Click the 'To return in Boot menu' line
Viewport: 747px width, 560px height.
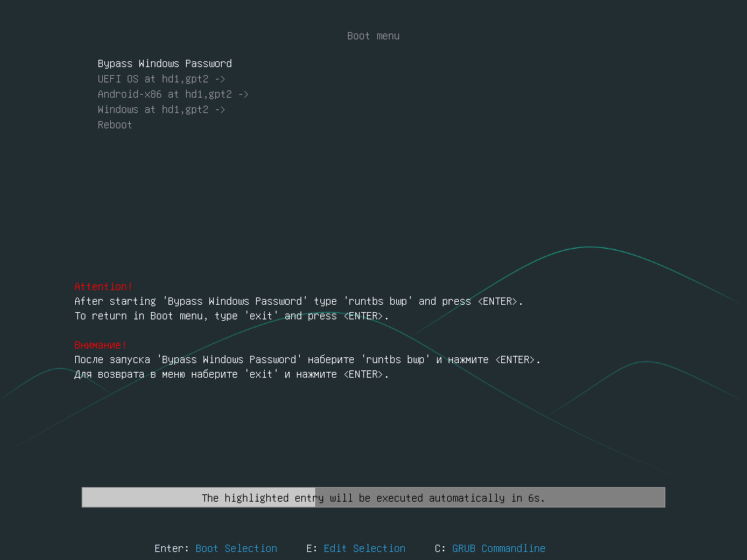pos(231,316)
